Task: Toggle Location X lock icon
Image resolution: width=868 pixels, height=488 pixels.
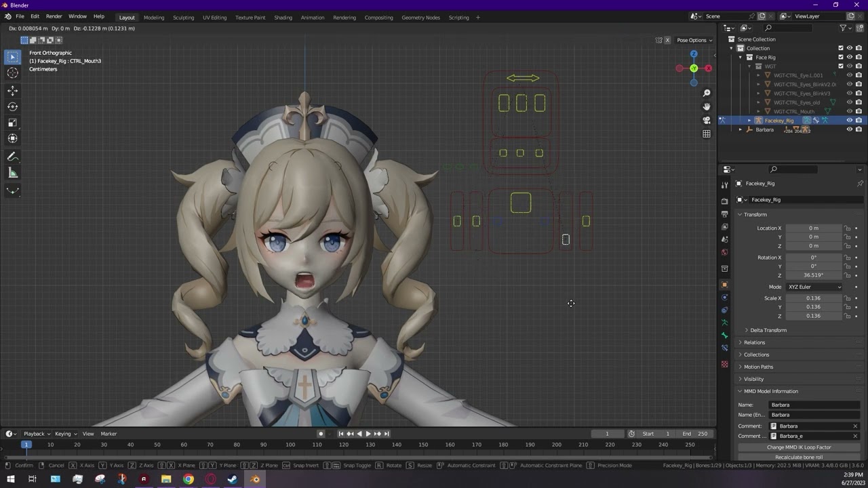Action: (x=848, y=228)
